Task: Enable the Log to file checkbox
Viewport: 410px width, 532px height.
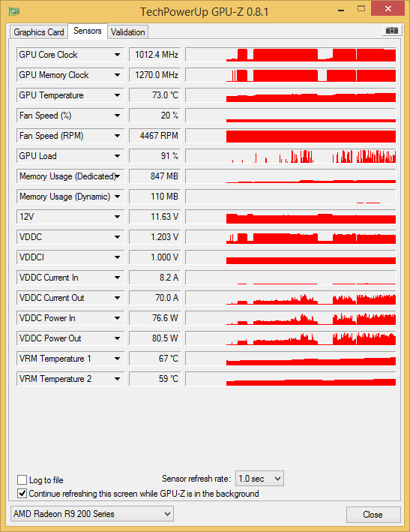Action: tap(22, 479)
